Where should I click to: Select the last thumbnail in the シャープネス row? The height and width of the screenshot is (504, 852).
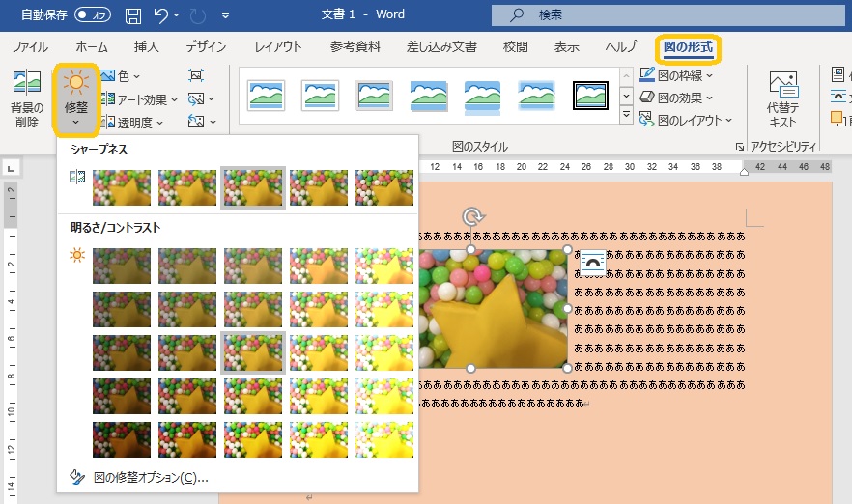tap(383, 187)
